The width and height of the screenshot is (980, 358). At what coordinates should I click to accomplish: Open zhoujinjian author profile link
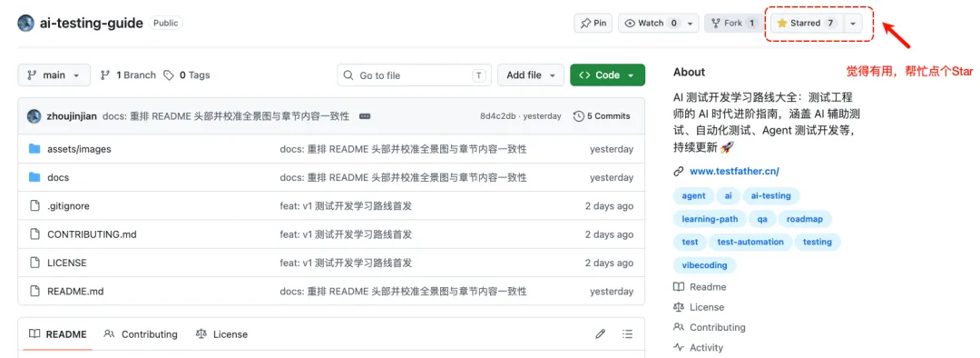(x=72, y=115)
